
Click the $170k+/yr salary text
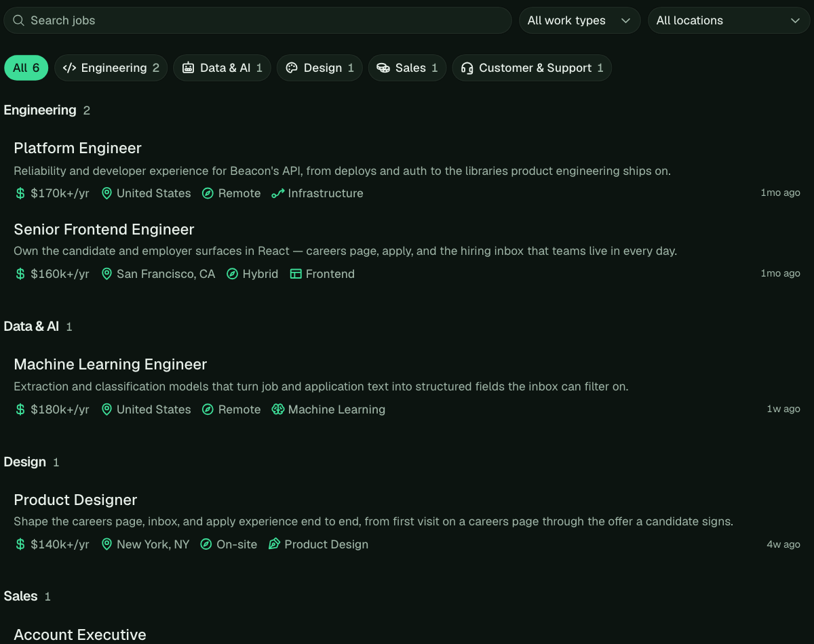60,193
